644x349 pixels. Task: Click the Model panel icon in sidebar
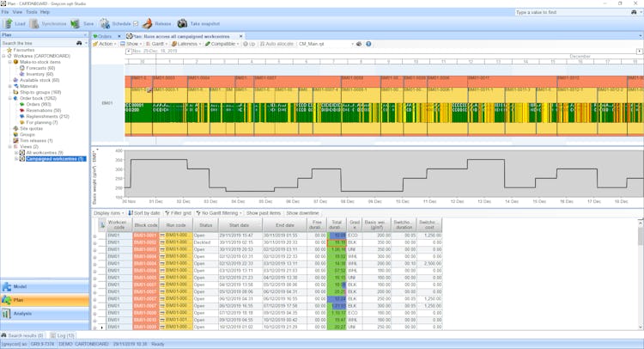7,286
